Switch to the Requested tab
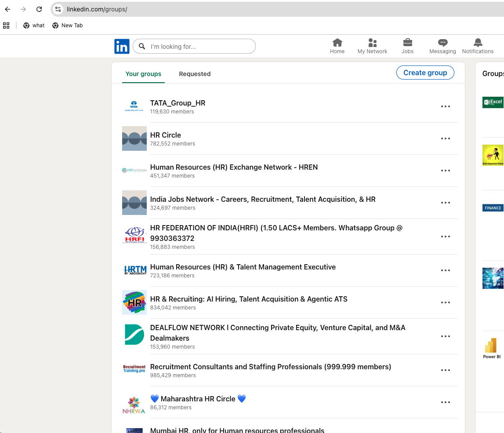This screenshot has width=504, height=433. point(195,74)
